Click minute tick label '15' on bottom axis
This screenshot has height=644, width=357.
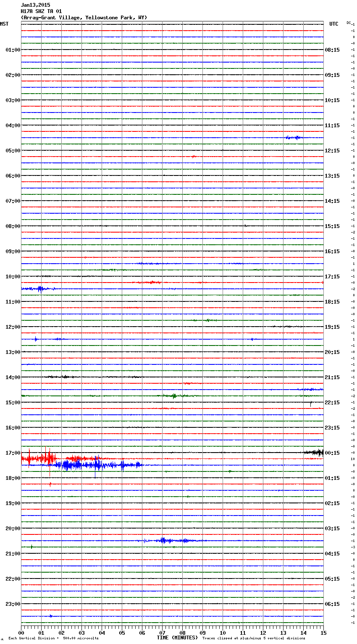pyautogui.click(x=323, y=633)
